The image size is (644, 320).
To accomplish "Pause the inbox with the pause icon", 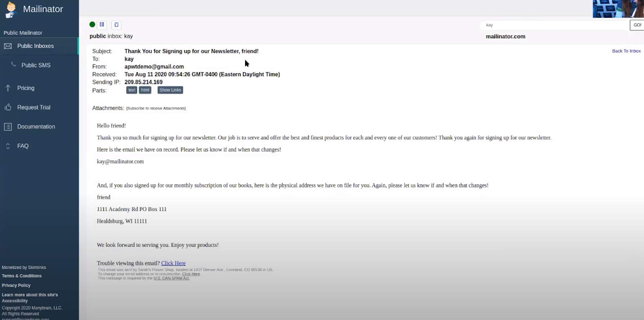I will 102,25.
